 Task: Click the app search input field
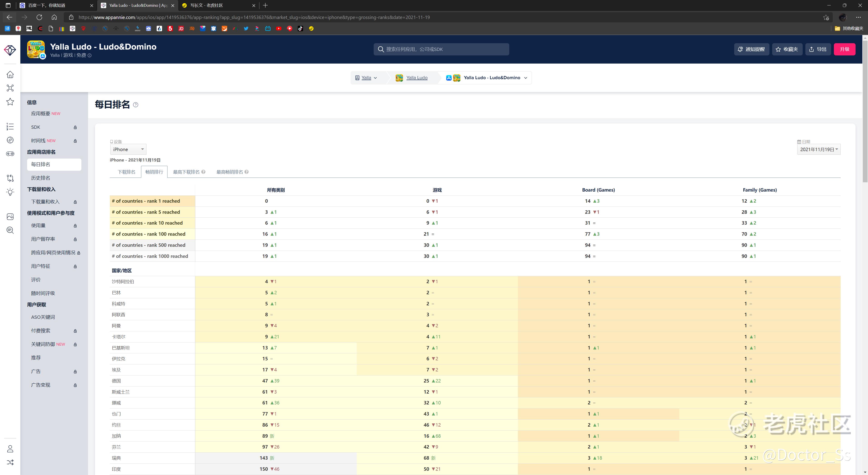coord(441,49)
